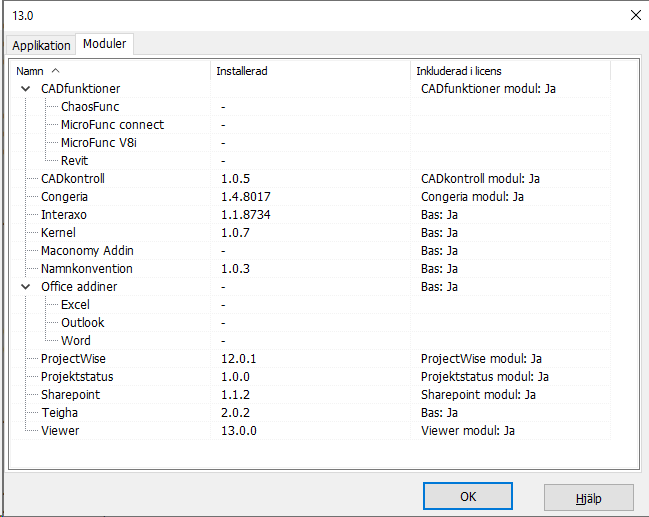Select the Moduler tab
This screenshot has width=649, height=517.
pos(104,43)
